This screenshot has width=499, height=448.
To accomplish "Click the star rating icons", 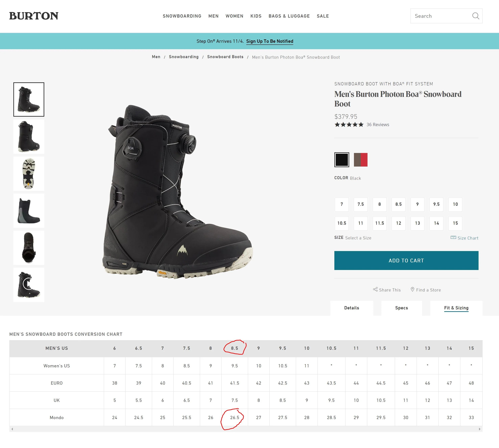I will pyautogui.click(x=349, y=125).
